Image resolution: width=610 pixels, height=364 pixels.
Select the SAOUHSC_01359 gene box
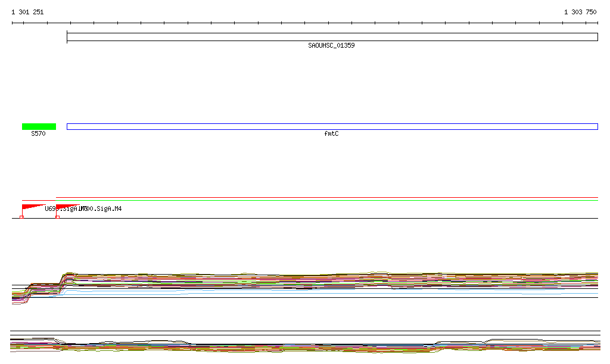(x=332, y=37)
